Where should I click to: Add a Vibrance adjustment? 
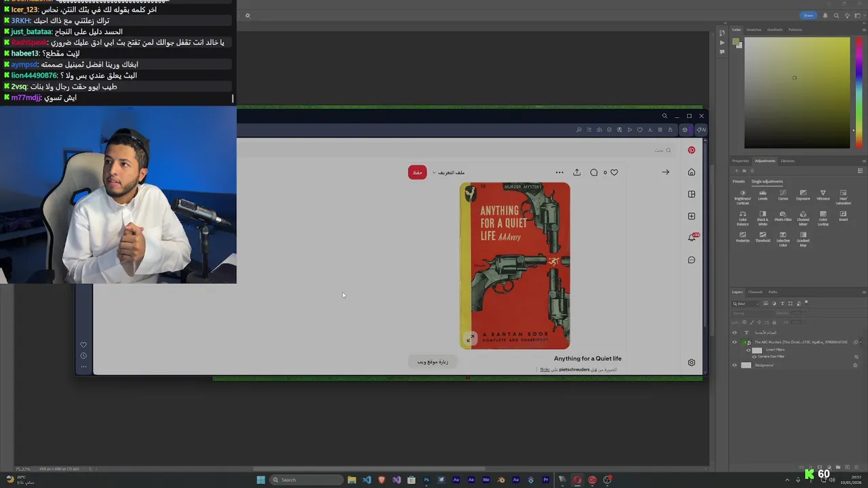[x=823, y=195]
